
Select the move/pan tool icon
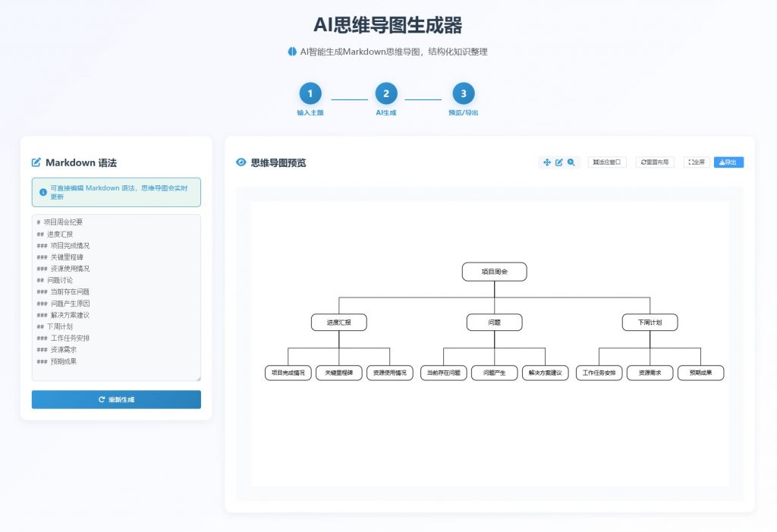547,162
